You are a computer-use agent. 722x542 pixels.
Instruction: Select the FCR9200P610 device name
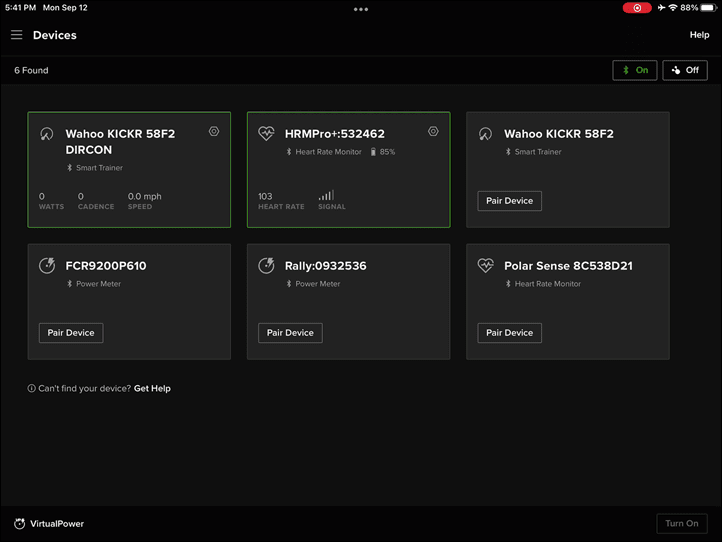(x=106, y=266)
